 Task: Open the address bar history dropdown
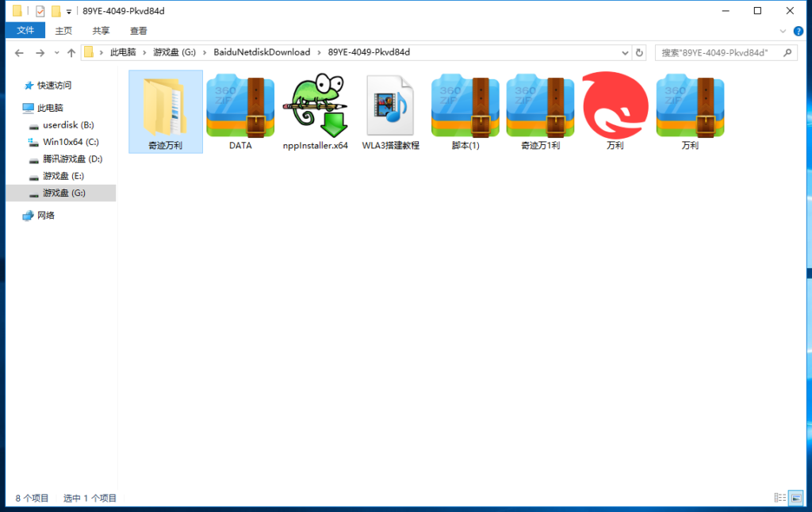point(625,52)
